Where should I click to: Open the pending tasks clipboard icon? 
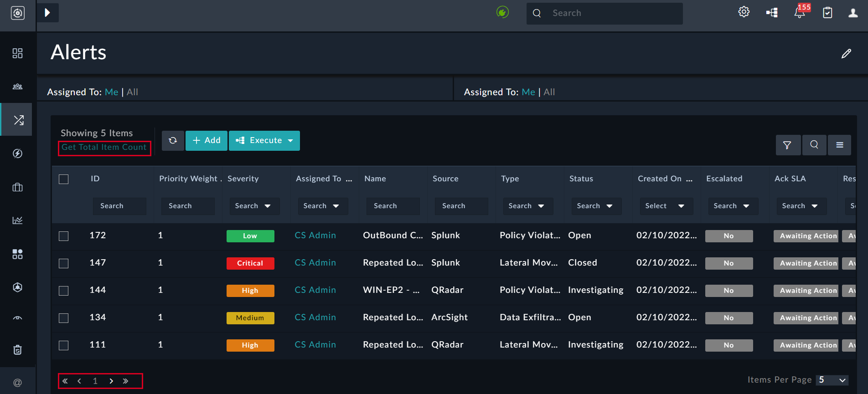pyautogui.click(x=827, y=13)
